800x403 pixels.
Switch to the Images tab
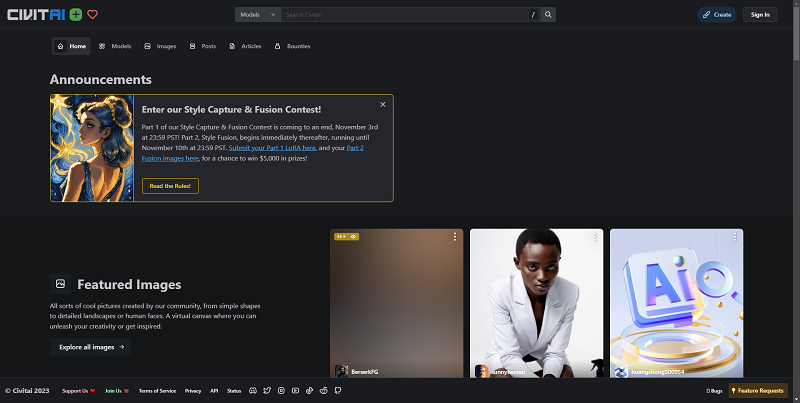(x=160, y=46)
